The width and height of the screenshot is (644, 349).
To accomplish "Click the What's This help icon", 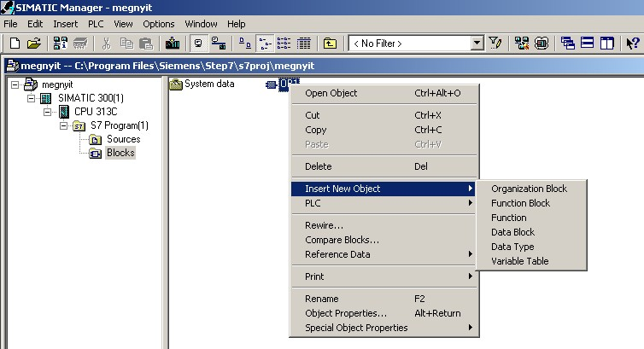I will pos(633,43).
